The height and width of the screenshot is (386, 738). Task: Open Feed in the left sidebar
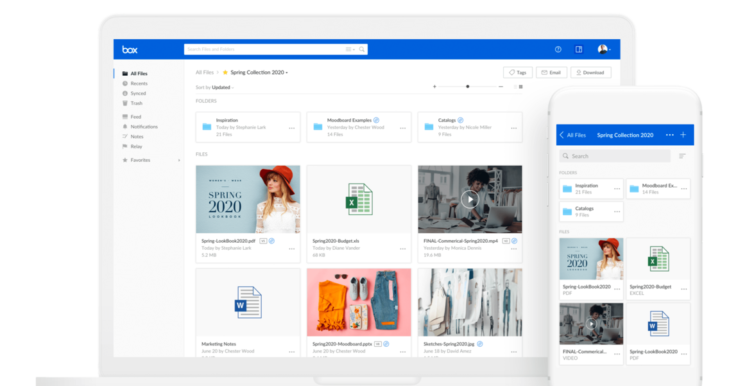pos(132,117)
